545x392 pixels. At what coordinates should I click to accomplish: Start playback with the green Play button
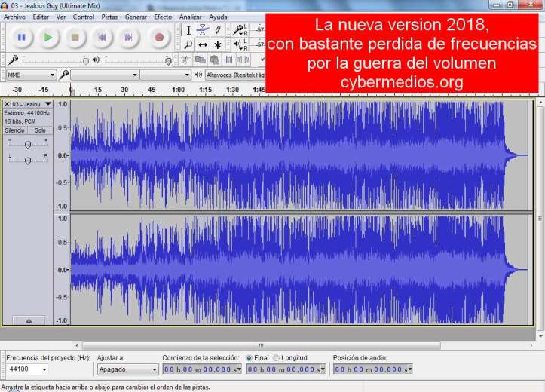48,37
